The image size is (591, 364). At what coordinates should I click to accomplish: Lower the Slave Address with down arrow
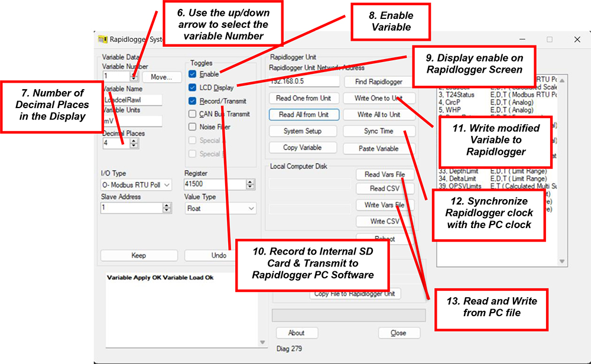point(167,210)
